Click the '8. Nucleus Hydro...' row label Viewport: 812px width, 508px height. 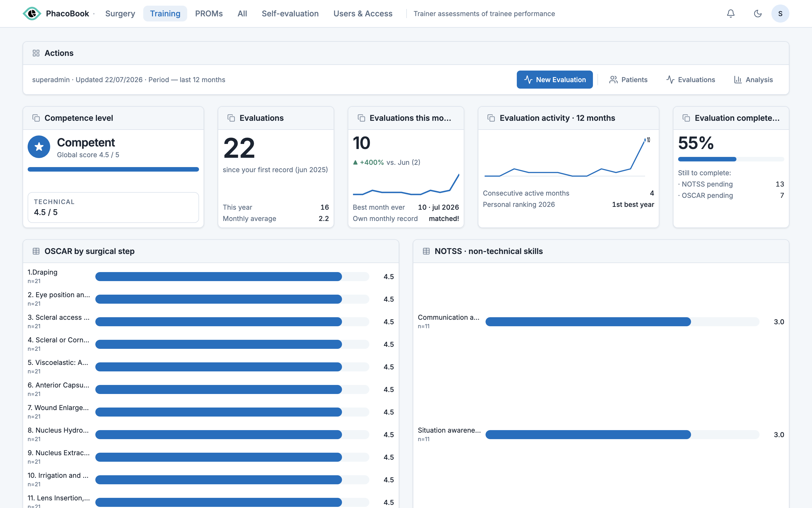tap(58, 430)
